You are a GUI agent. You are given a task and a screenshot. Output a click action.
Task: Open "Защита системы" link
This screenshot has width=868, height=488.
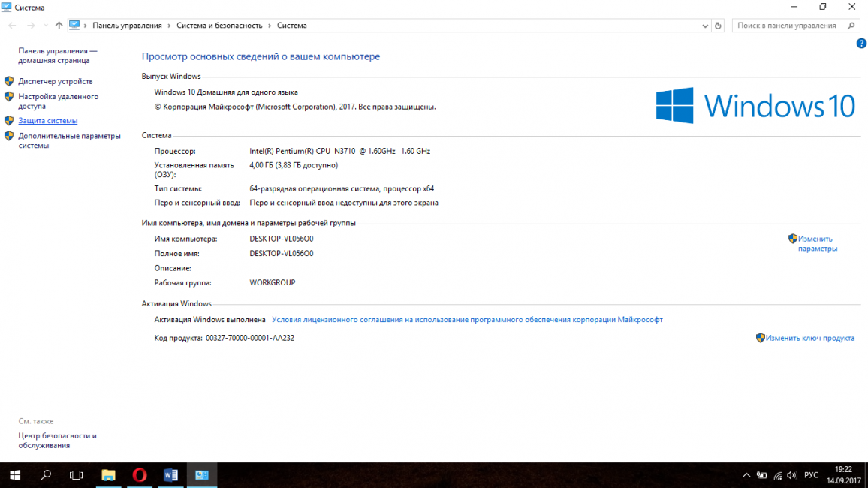[47, 121]
